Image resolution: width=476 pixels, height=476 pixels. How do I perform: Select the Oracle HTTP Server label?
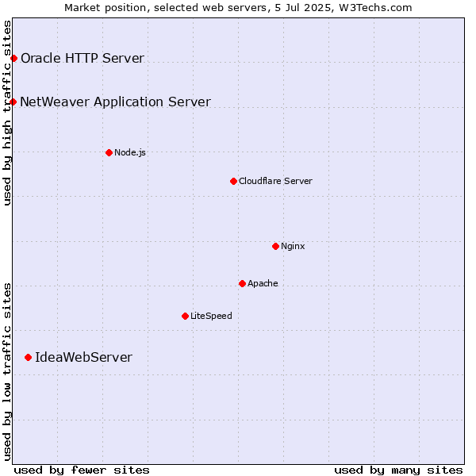83,58
